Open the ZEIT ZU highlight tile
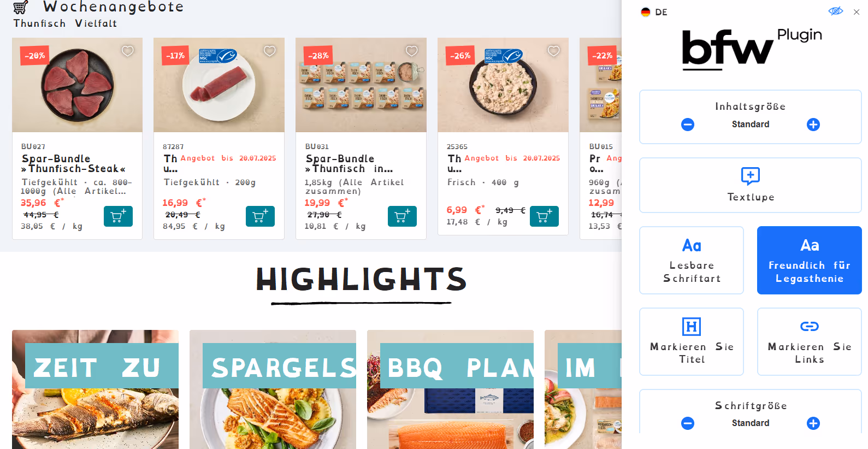The width and height of the screenshot is (868, 449). 95,389
